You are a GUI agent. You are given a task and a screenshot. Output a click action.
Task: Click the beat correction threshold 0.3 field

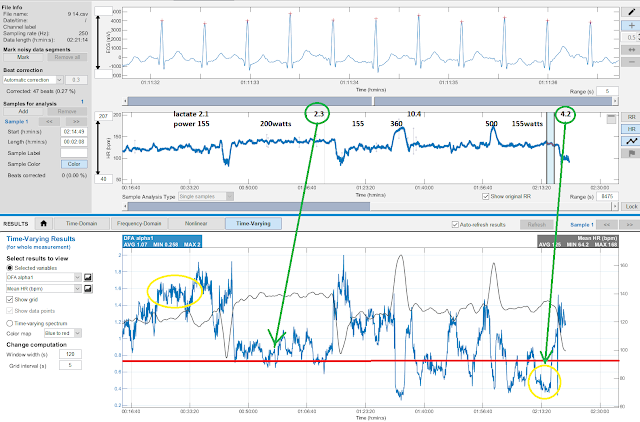click(x=76, y=80)
